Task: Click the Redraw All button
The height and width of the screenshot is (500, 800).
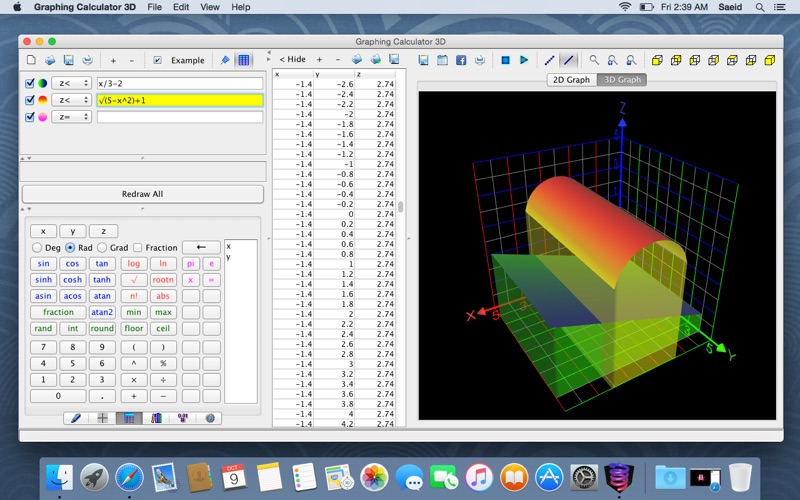Action: tap(142, 194)
